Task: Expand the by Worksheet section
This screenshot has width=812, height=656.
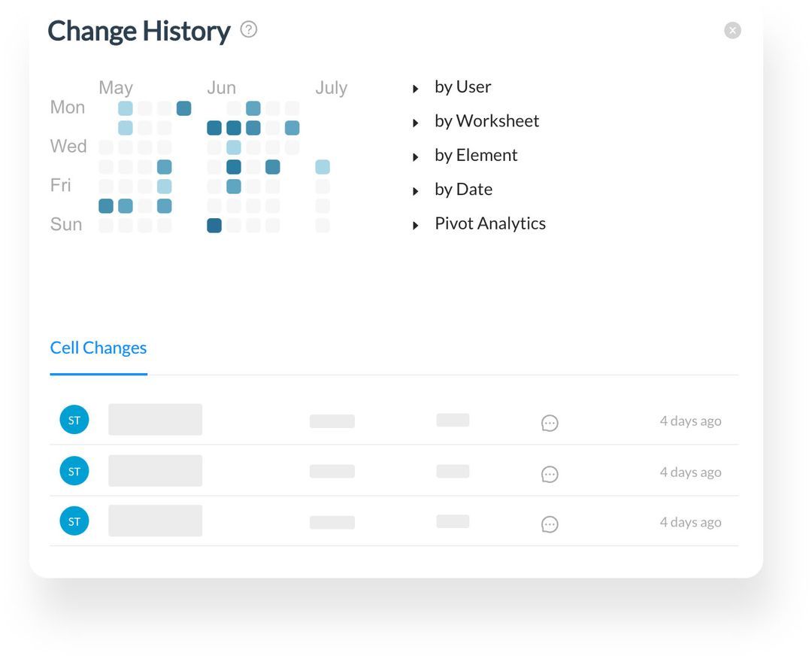Action: (487, 120)
